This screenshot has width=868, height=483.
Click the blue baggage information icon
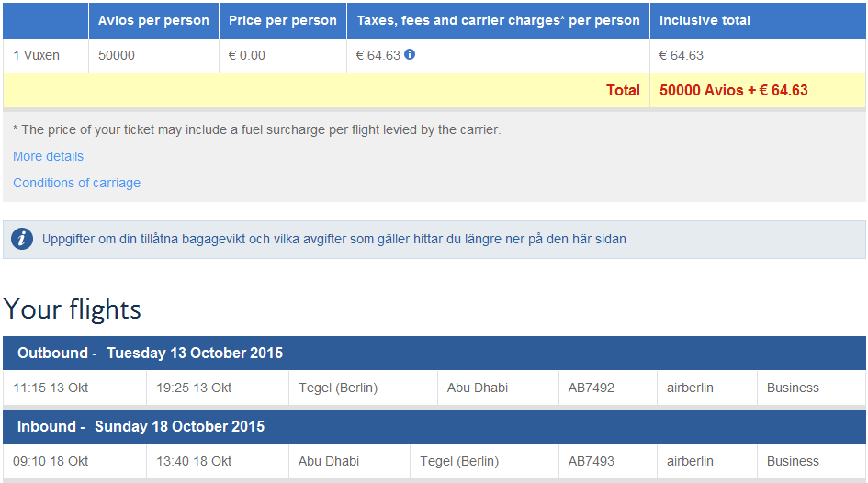pyautogui.click(x=22, y=240)
